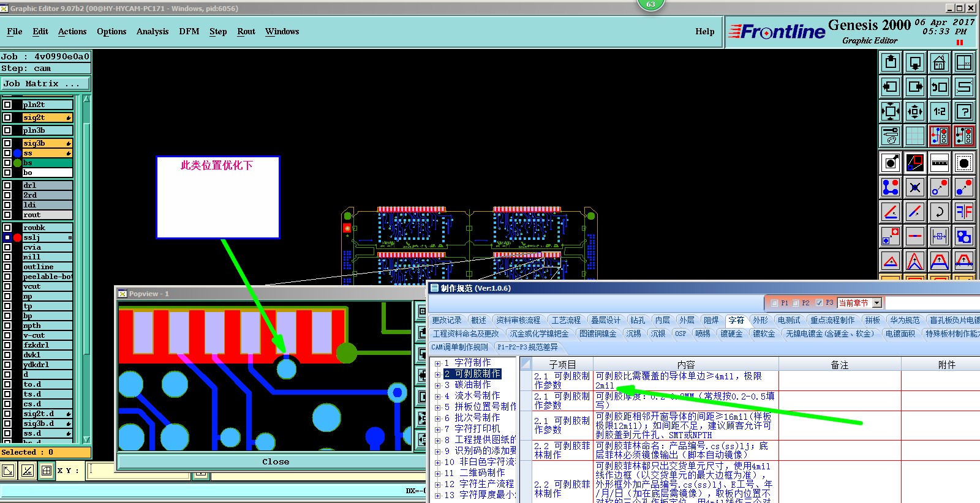
Task: Toggle the outline layer checkbox
Action: pos(7,267)
